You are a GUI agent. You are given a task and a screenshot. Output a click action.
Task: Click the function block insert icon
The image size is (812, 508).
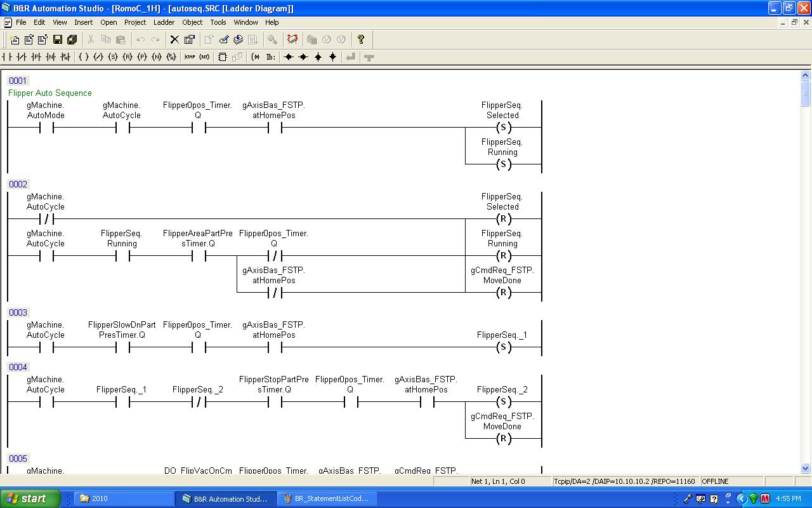pos(223,57)
